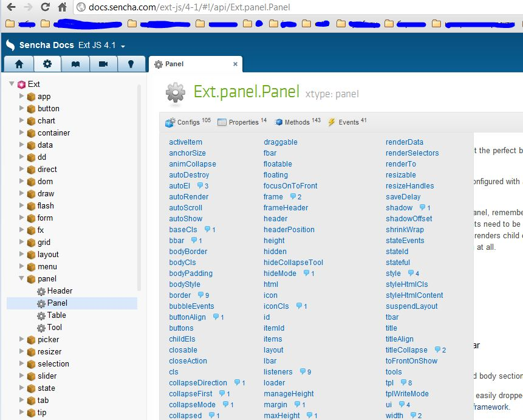Open the Table class in tree

pyautogui.click(x=56, y=315)
